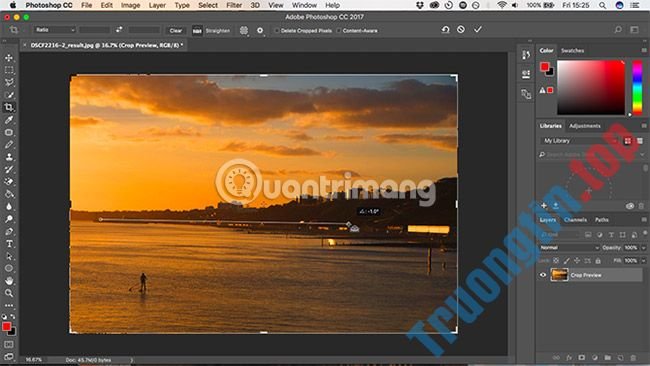Viewport: 650px width, 366px height.
Task: Select the Eraser tool
Action: (x=9, y=182)
